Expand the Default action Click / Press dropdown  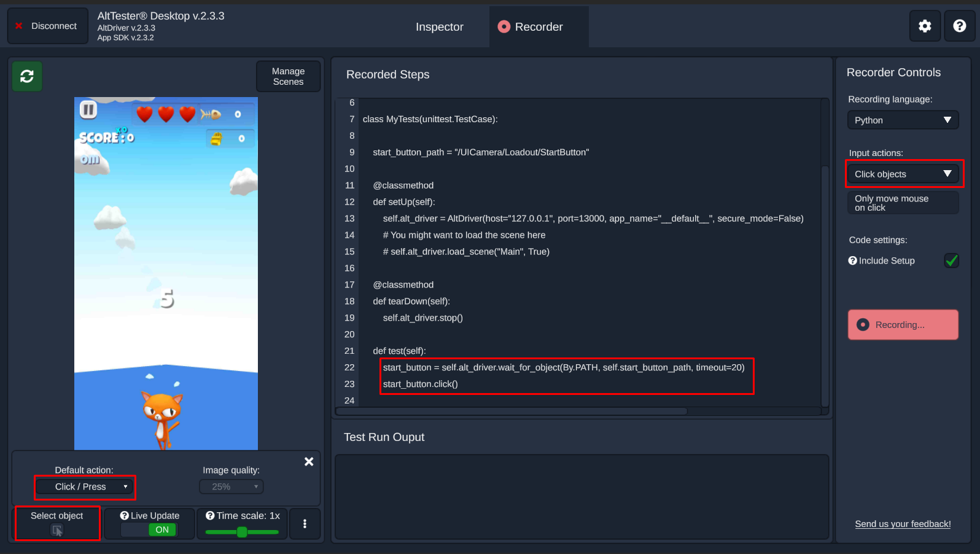pos(85,486)
